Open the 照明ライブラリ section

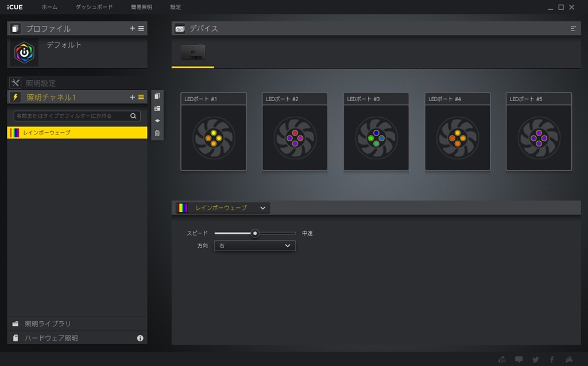pyautogui.click(x=78, y=323)
